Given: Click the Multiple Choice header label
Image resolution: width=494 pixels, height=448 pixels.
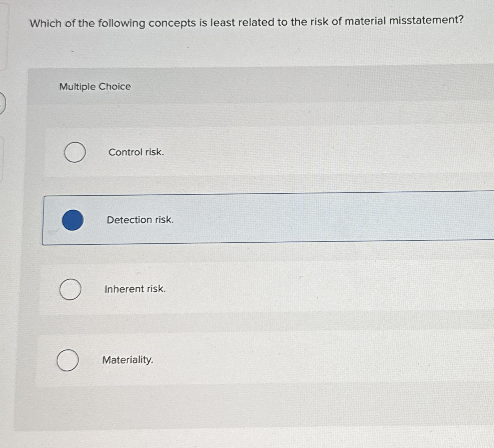Looking at the screenshot, I should (95, 86).
